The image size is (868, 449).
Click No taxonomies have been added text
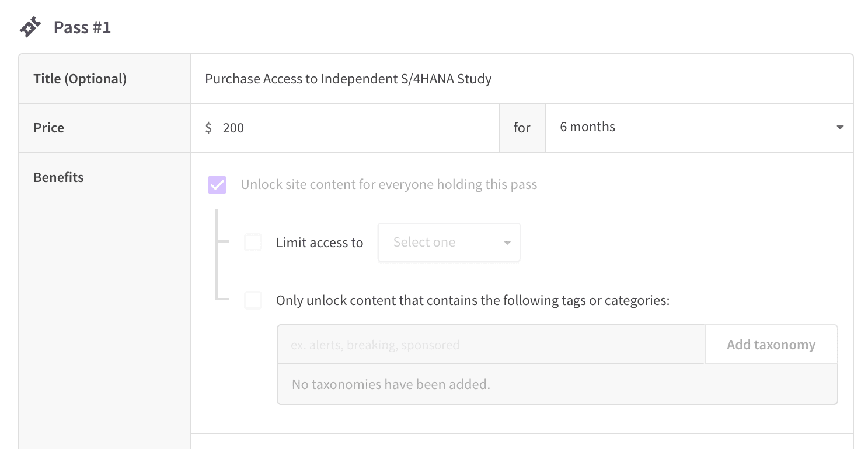tap(391, 384)
